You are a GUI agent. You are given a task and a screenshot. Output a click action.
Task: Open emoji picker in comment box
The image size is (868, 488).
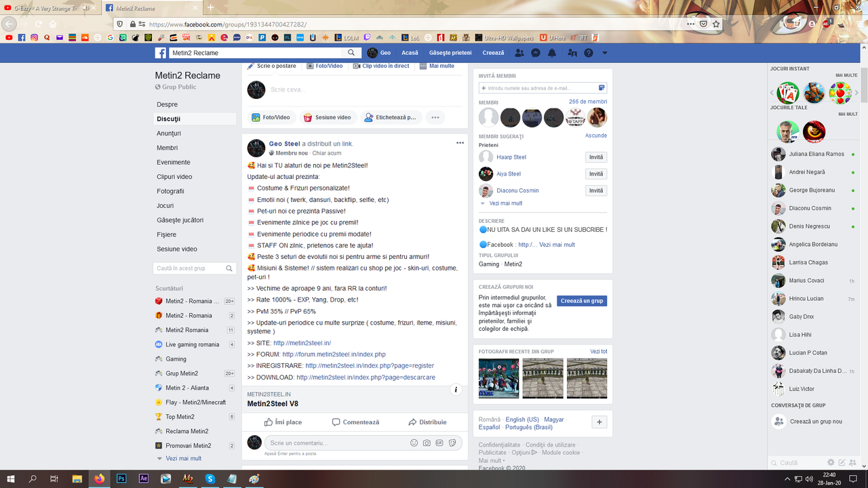[x=414, y=443]
